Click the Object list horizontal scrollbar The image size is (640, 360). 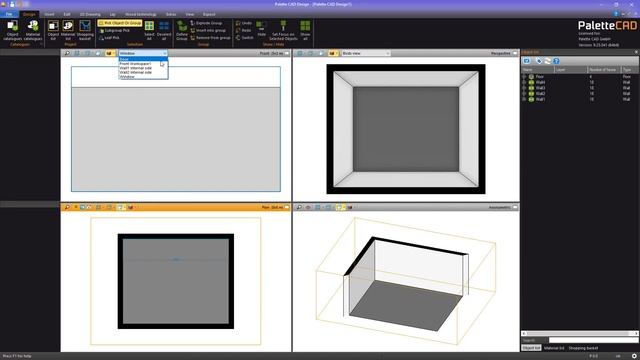[x=580, y=333]
